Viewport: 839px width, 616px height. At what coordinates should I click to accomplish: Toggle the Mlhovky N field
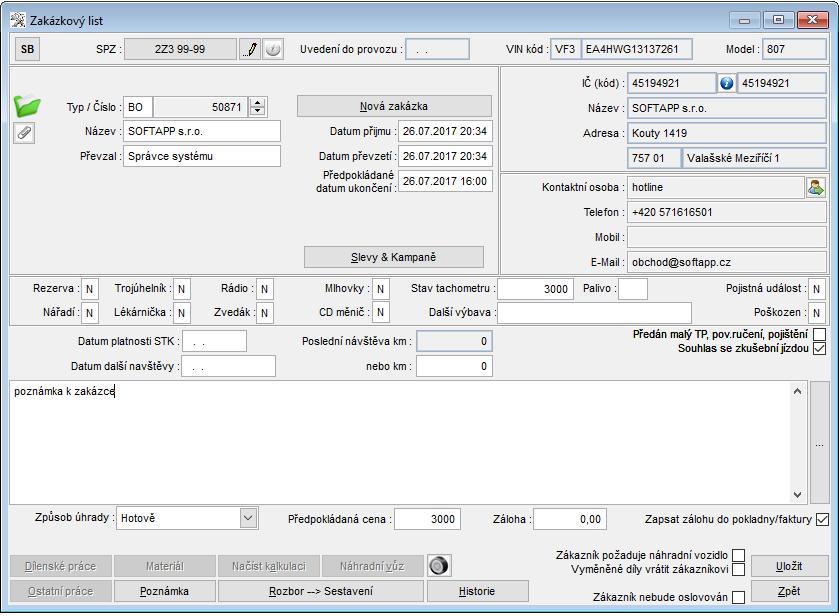pos(380,289)
